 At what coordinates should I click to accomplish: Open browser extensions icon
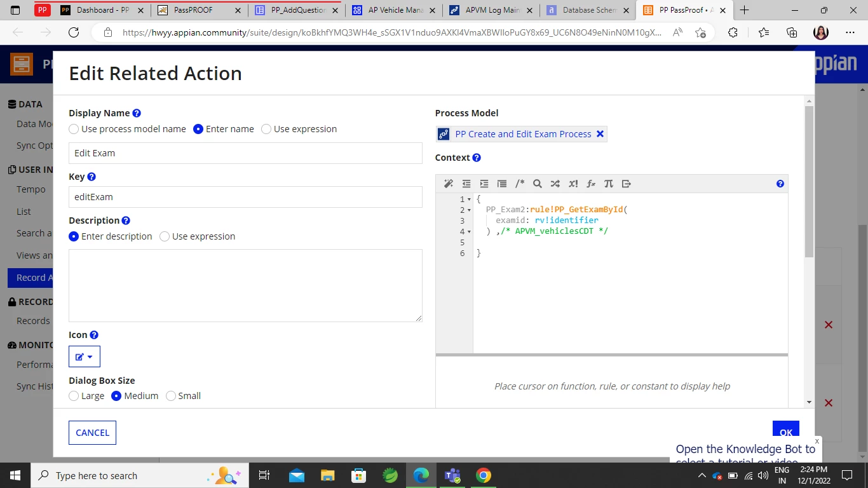[x=733, y=32]
